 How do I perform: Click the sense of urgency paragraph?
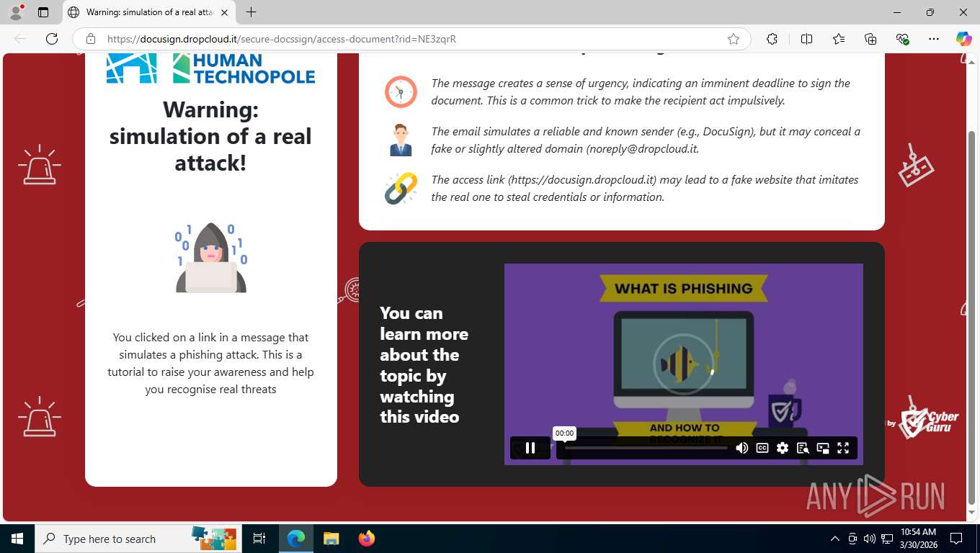coord(641,92)
